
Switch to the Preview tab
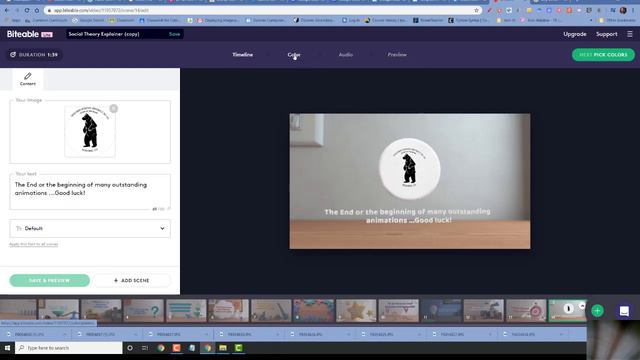(397, 55)
